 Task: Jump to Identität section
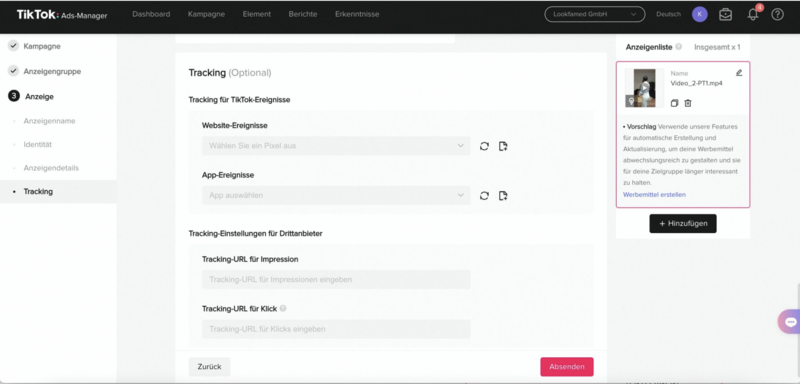point(38,144)
